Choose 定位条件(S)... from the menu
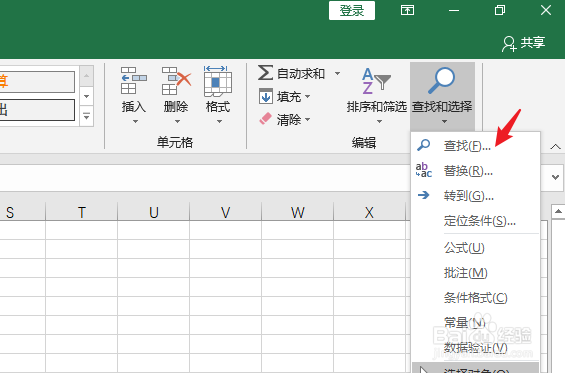Viewport: 565px width, 373px height. pyautogui.click(x=475, y=221)
